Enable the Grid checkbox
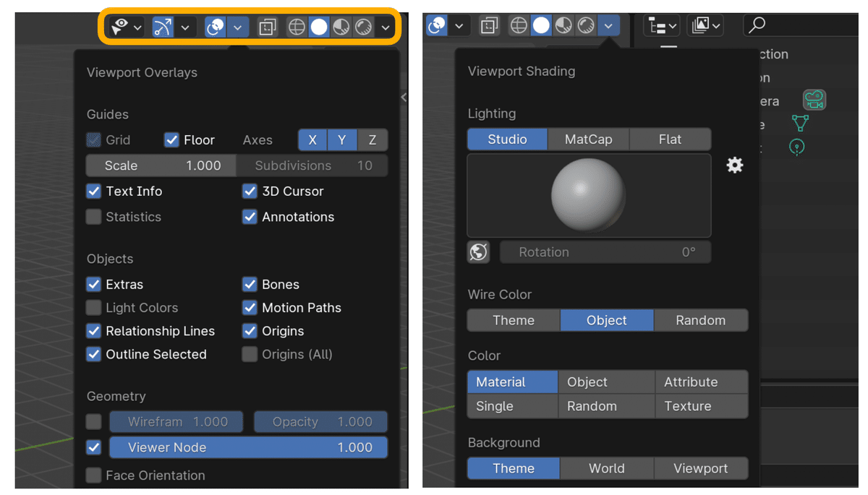Viewport: 868px width, 495px height. point(93,139)
